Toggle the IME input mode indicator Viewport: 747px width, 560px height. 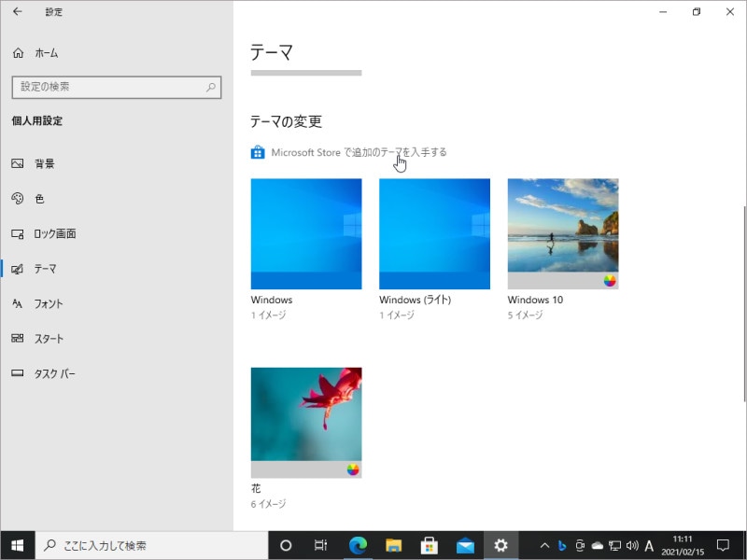pos(651,546)
